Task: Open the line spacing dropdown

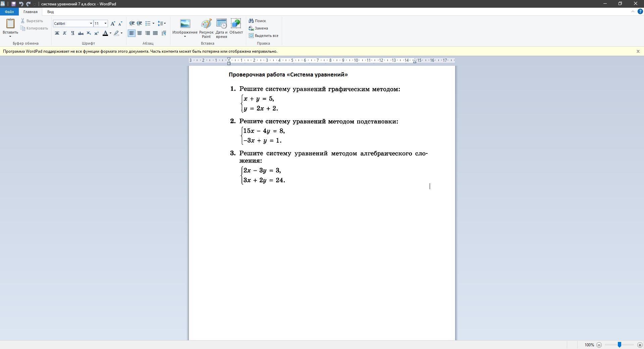Action: [x=162, y=23]
